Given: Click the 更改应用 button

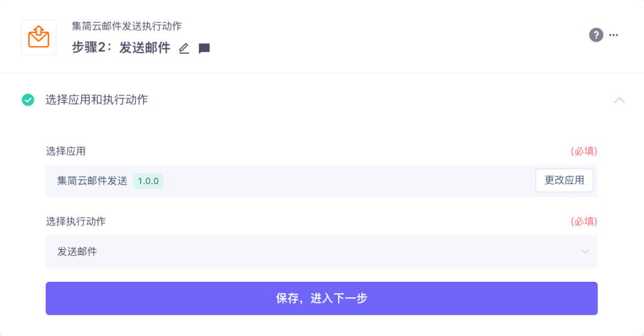Looking at the screenshot, I should (x=564, y=181).
